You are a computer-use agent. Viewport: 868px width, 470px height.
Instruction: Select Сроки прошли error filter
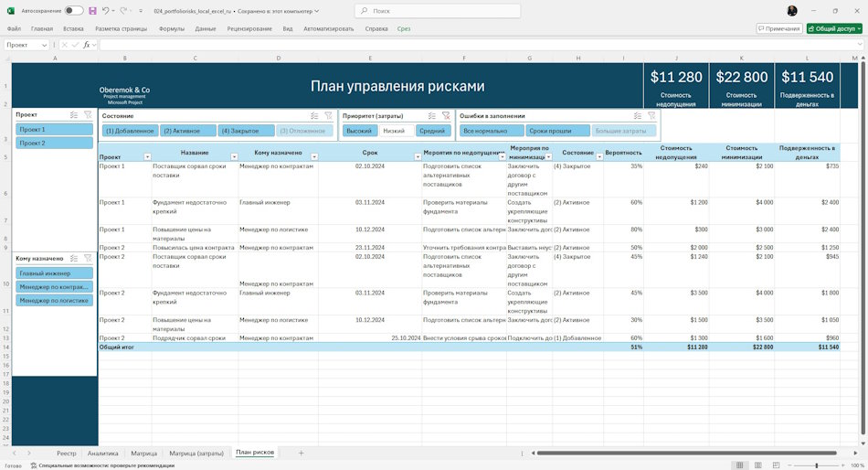(557, 131)
